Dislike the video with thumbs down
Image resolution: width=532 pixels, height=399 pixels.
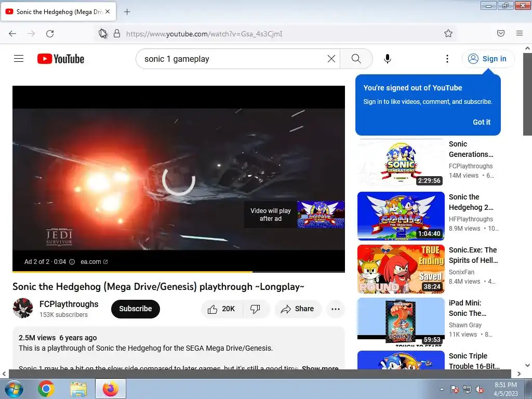pyautogui.click(x=256, y=309)
